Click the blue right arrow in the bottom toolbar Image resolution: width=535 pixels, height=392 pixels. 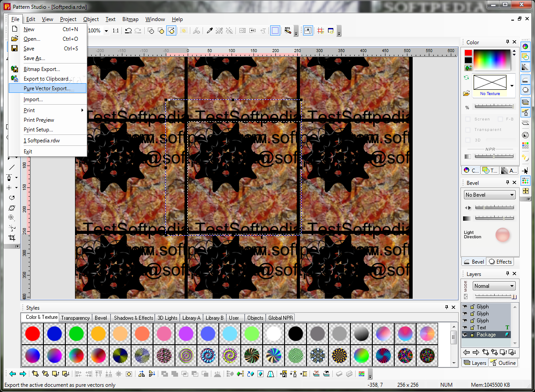[23, 374]
